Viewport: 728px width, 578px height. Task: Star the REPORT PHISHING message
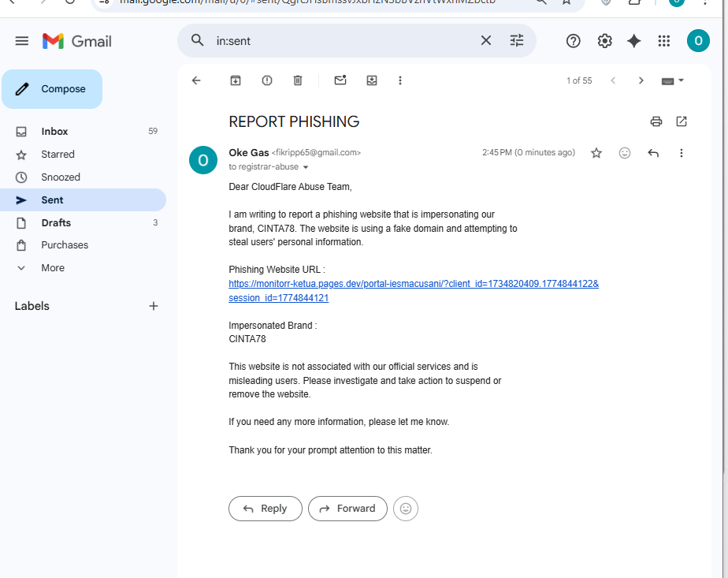click(x=596, y=153)
